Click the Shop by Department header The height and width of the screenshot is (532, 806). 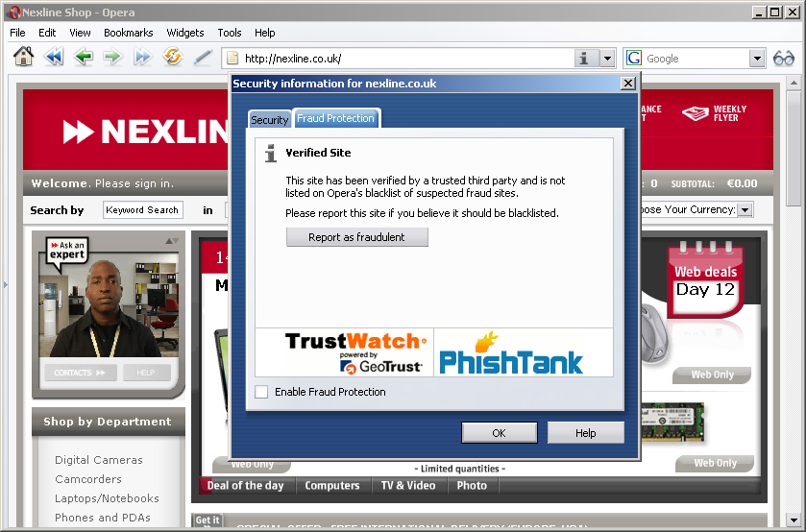pos(108,422)
